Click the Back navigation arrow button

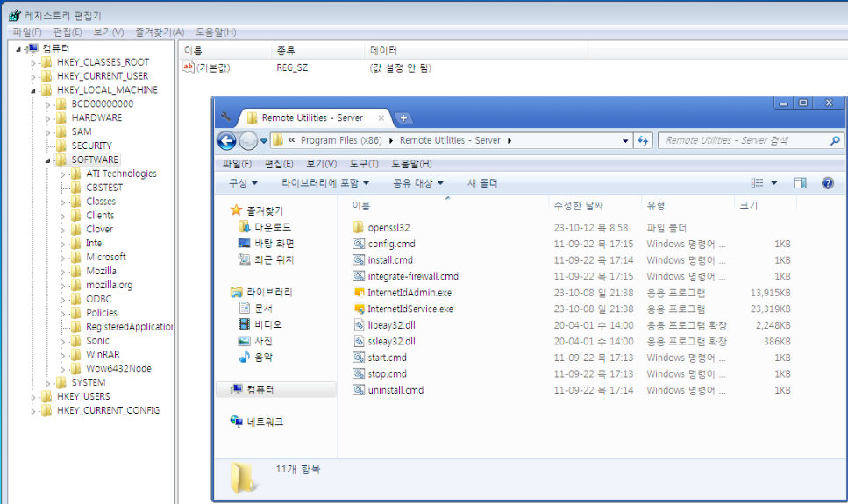(x=227, y=141)
